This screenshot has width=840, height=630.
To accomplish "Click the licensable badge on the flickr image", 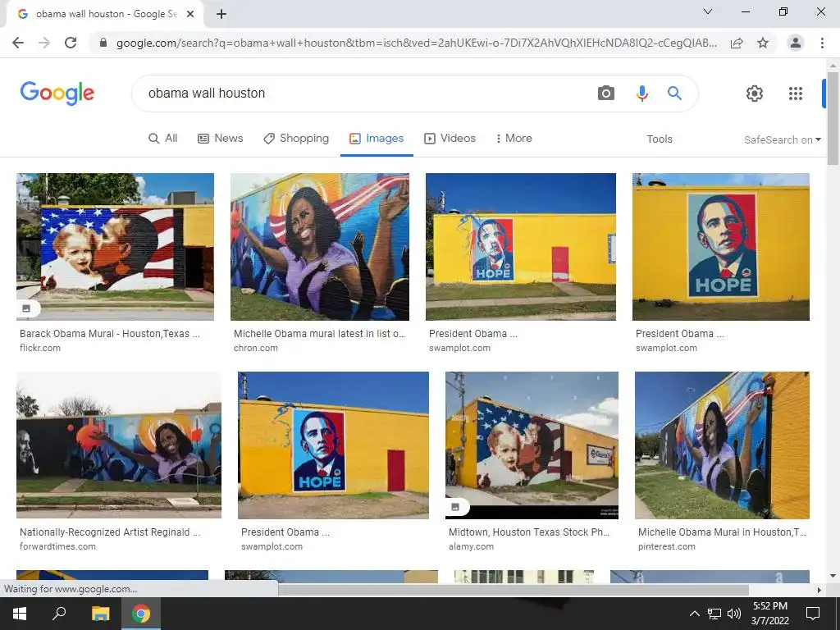I will pyautogui.click(x=26, y=308).
